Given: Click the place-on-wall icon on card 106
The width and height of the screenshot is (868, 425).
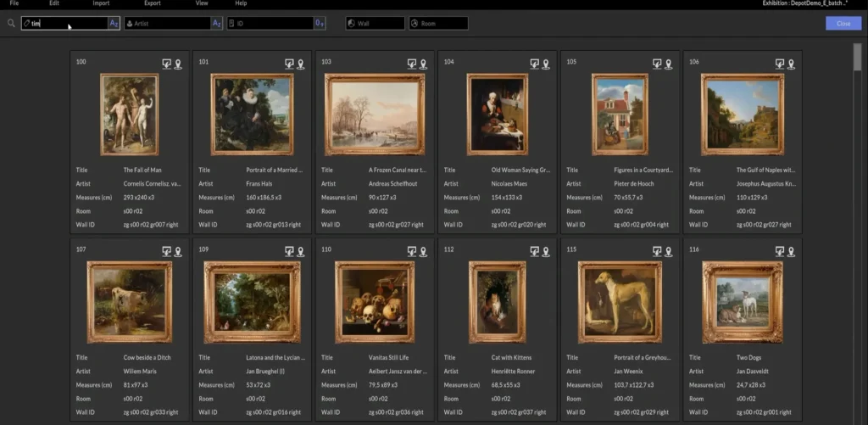Looking at the screenshot, I should pos(780,64).
